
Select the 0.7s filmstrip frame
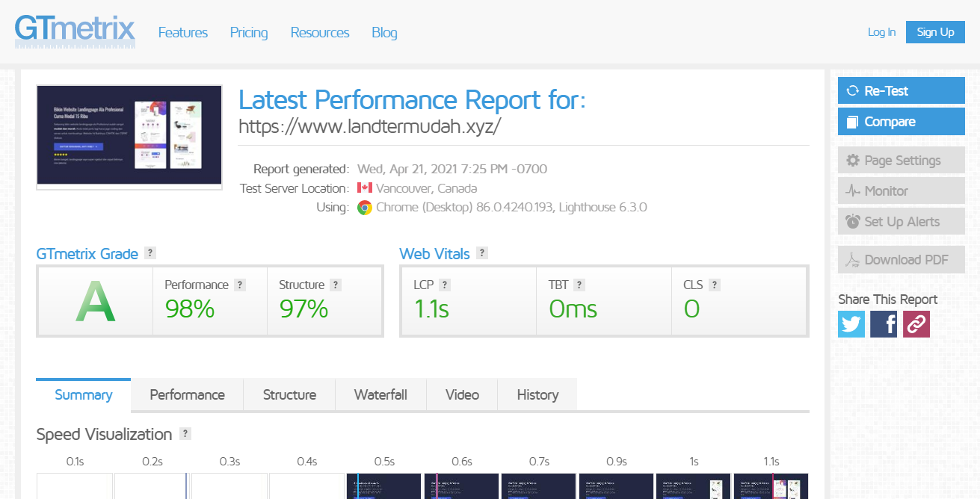coord(539,486)
